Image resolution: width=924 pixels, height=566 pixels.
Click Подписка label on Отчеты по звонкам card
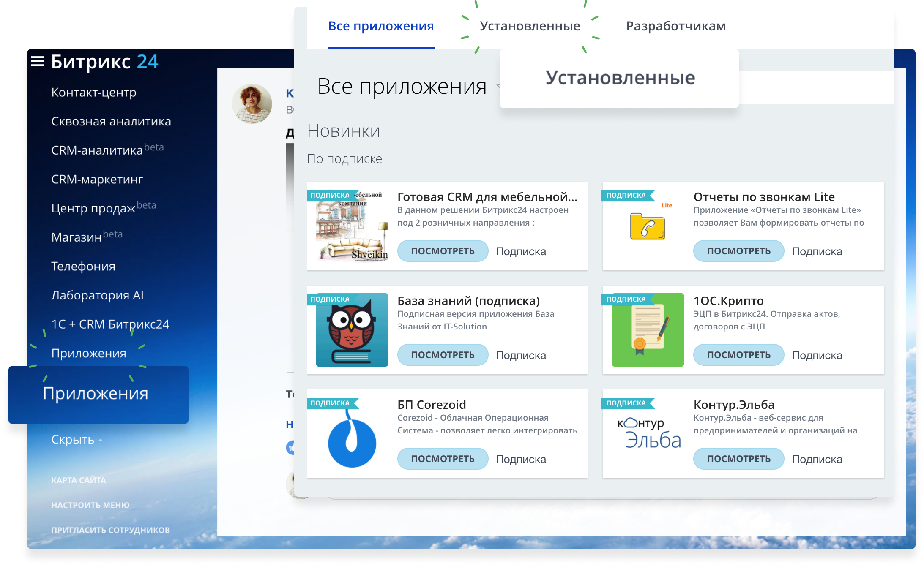(817, 251)
